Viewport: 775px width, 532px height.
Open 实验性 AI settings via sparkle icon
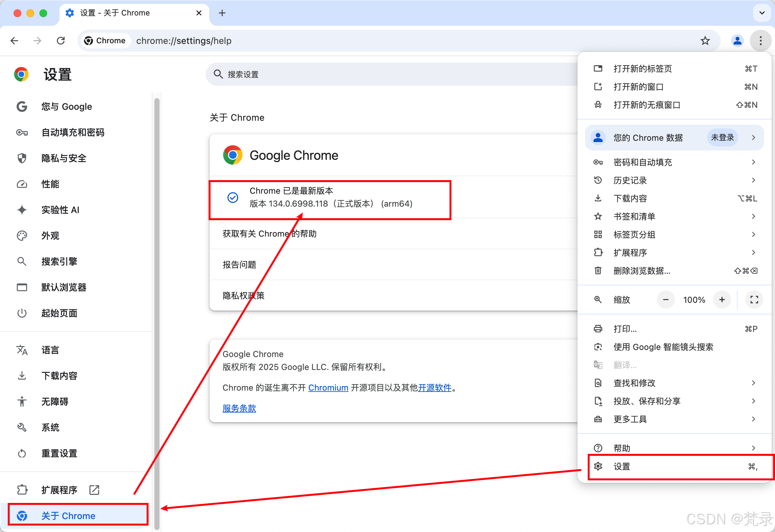pos(22,210)
